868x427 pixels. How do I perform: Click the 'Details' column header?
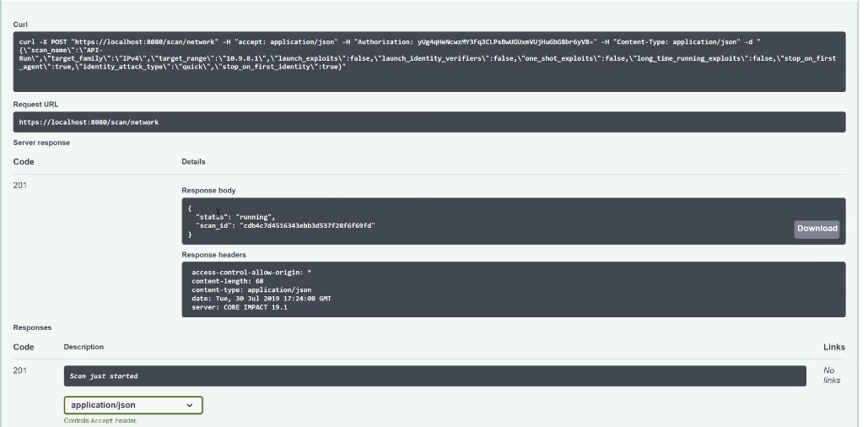[193, 161]
